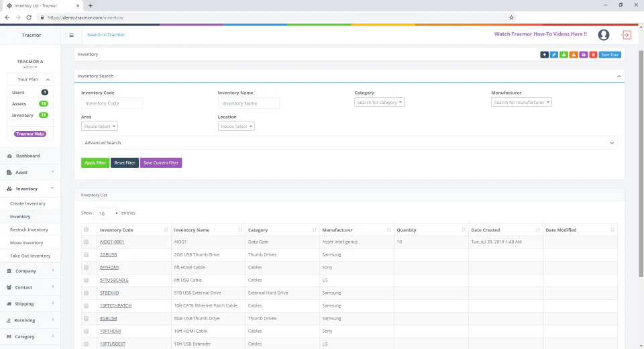The image size is (644, 349).
Task: Check the box for row AIDG1-0001
Action: (87, 242)
